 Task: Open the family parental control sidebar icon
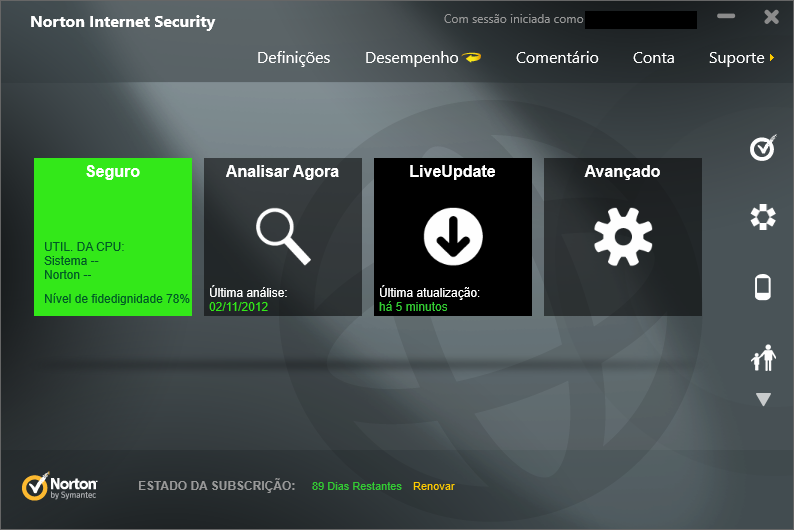pyautogui.click(x=764, y=358)
